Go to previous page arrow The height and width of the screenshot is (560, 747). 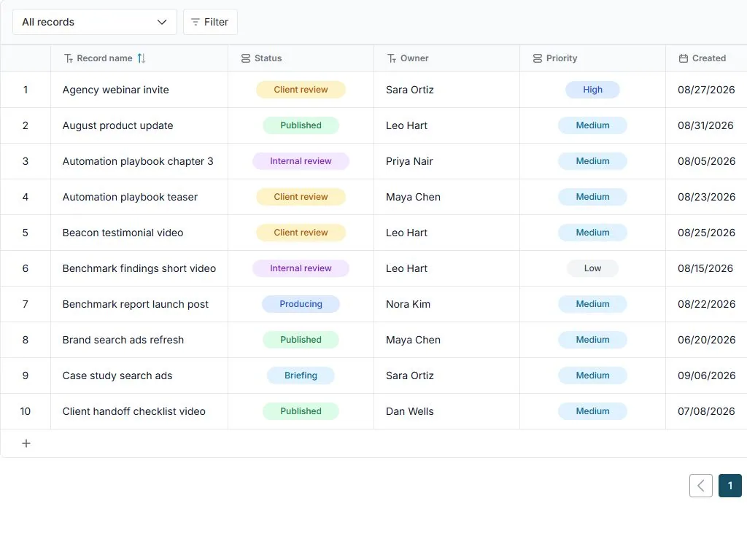pos(701,485)
